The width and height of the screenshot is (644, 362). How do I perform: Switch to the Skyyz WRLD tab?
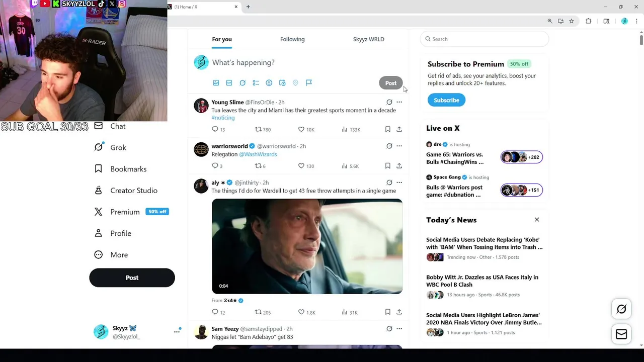point(369,39)
